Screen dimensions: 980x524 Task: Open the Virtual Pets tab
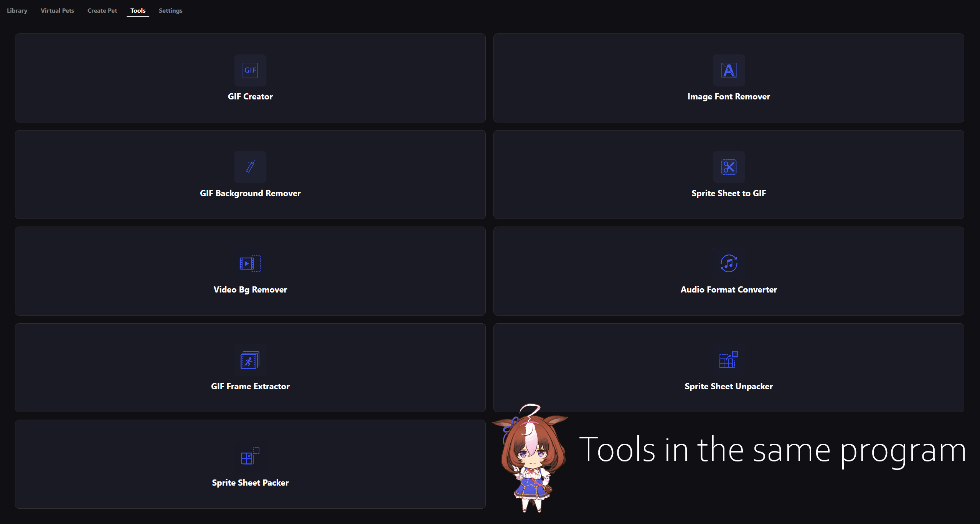tap(57, 11)
